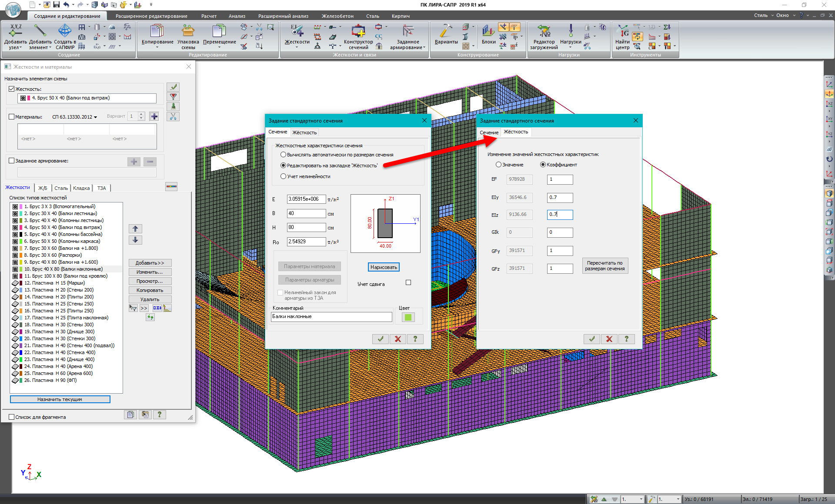Open the Стиль menu dropdown

point(763,15)
